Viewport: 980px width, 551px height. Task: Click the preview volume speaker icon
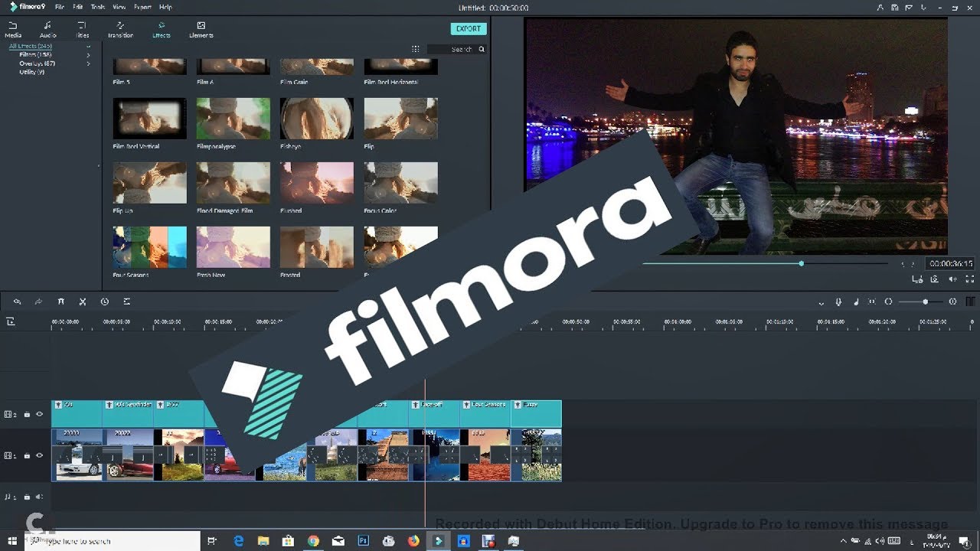point(952,279)
